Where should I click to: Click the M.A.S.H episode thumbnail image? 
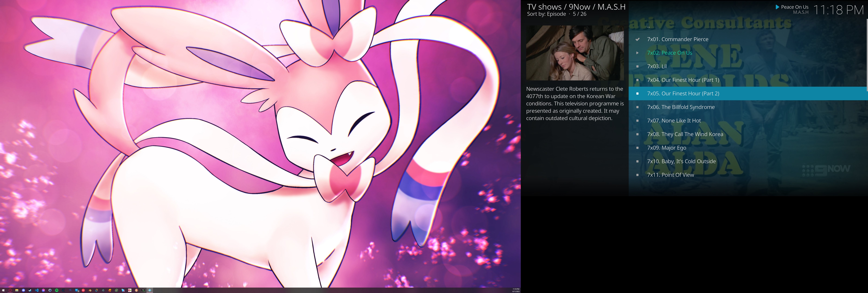click(575, 53)
